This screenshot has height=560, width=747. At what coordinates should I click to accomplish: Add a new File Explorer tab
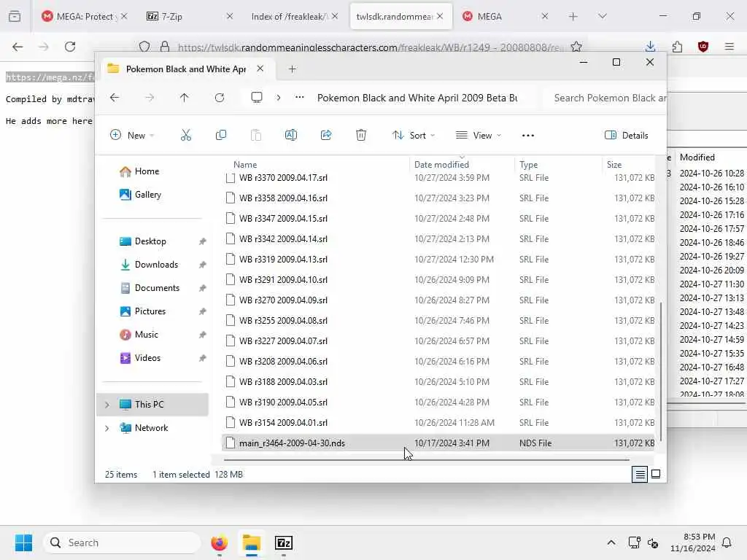[292, 69]
